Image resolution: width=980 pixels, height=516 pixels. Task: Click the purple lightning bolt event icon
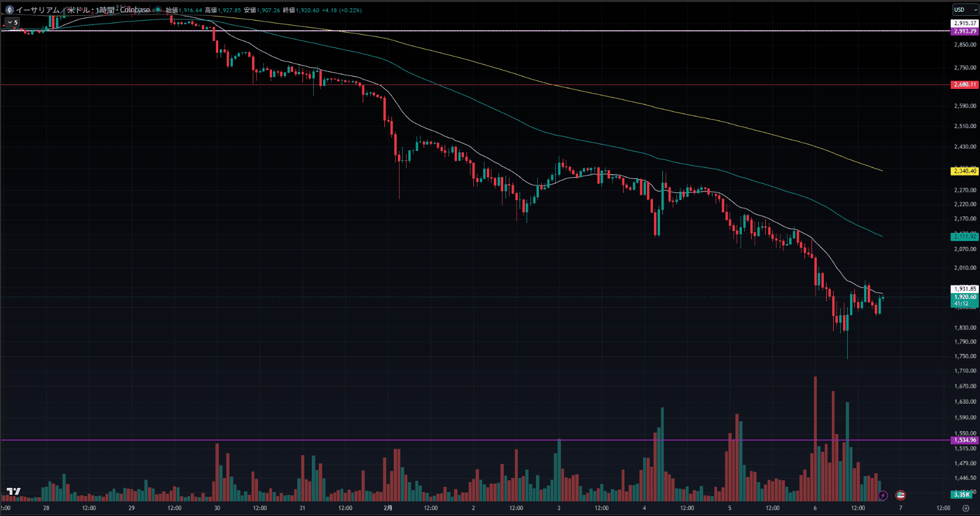(883, 496)
